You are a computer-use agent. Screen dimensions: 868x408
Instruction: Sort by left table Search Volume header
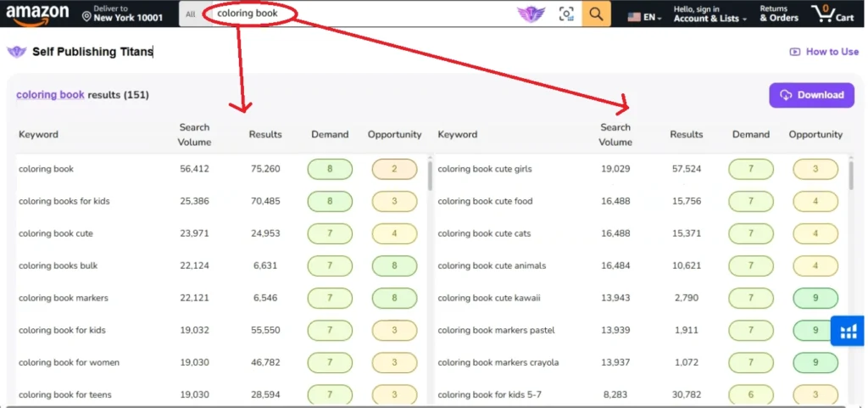coord(194,135)
